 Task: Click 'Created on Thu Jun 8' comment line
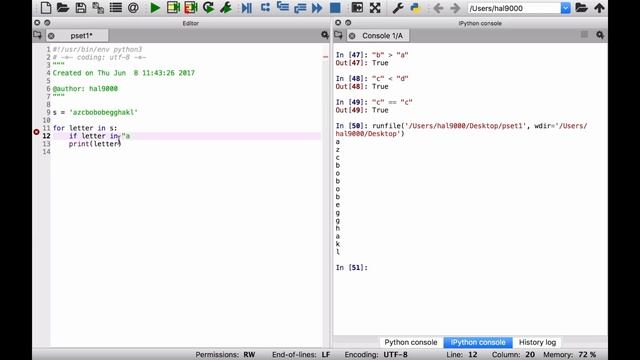(124, 73)
